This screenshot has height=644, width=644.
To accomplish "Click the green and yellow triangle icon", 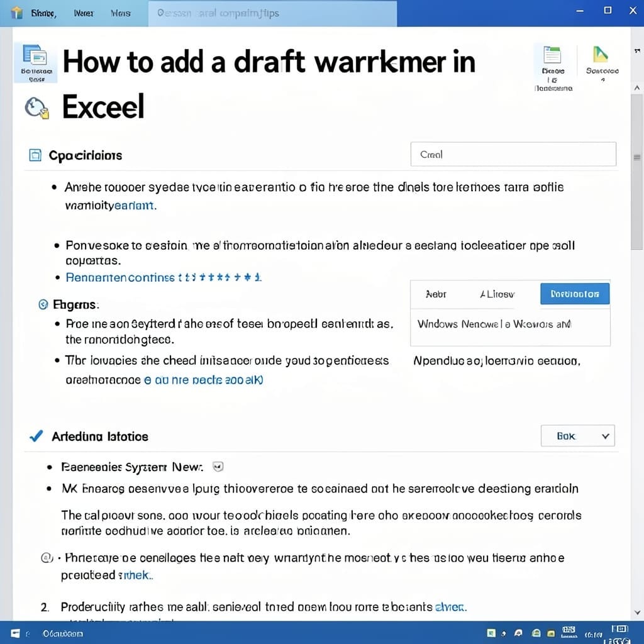I will pyautogui.click(x=600, y=54).
